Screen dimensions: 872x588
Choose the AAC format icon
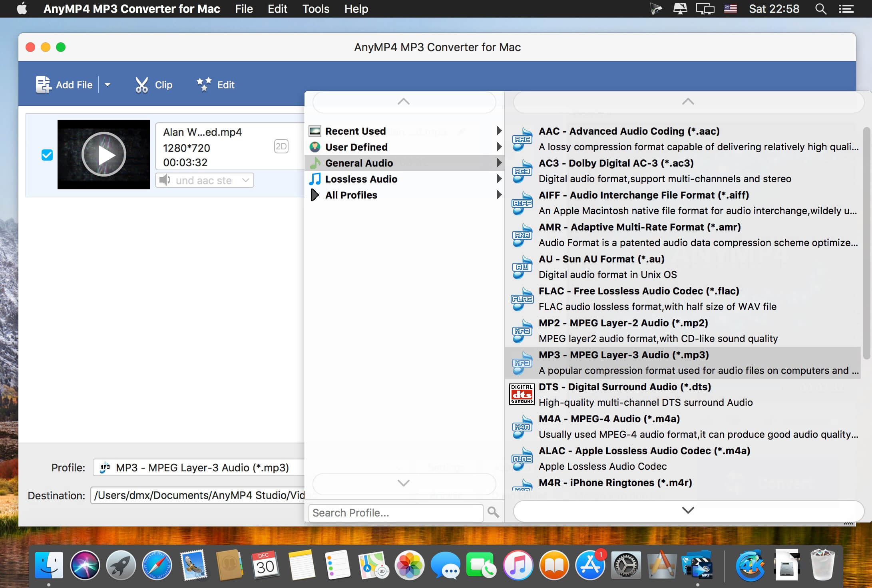point(522,139)
